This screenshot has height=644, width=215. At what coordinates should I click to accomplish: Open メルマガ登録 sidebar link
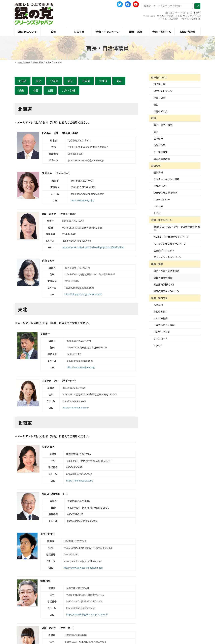(160, 318)
